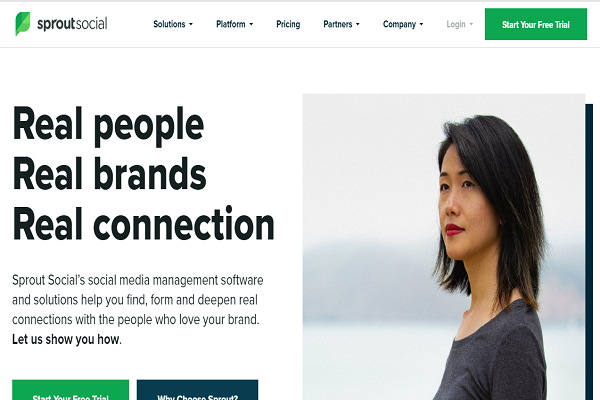This screenshot has width=600, height=400.
Task: Click Start Your Free Trial in header
Action: pyautogui.click(x=536, y=24)
